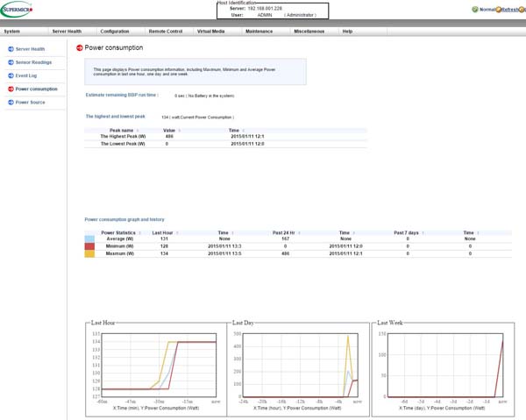Expand the Virtual Media menu
The image size is (526, 420).
click(x=213, y=31)
